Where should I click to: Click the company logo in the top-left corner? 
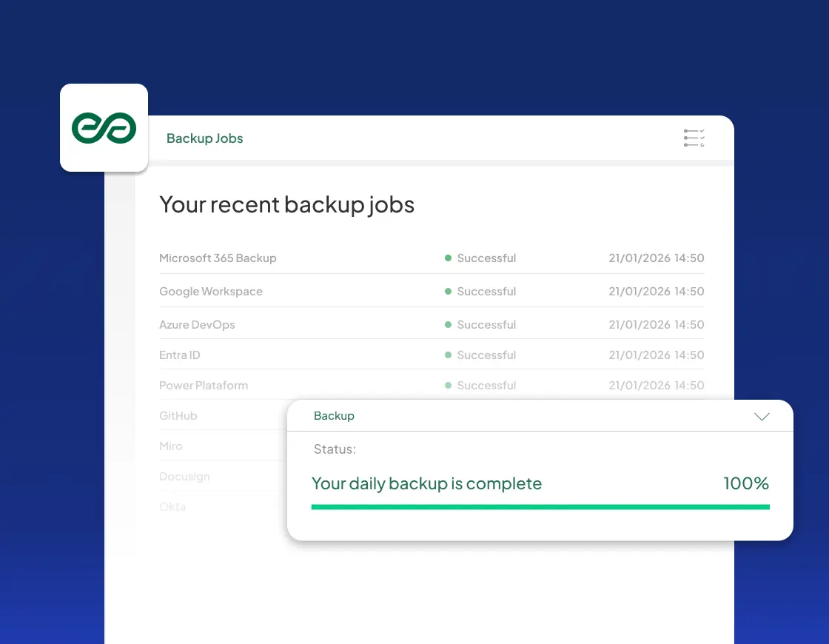pyautogui.click(x=104, y=127)
